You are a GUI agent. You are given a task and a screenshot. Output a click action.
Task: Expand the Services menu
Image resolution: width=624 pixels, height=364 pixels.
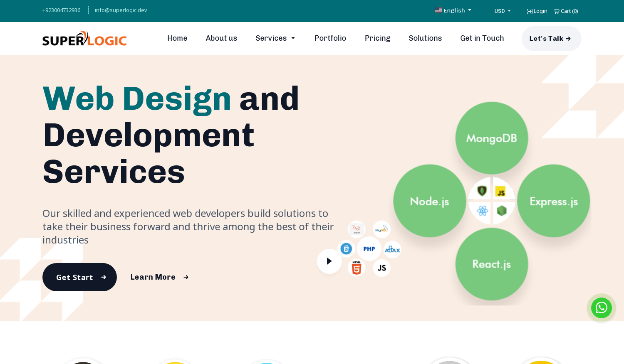click(x=275, y=38)
